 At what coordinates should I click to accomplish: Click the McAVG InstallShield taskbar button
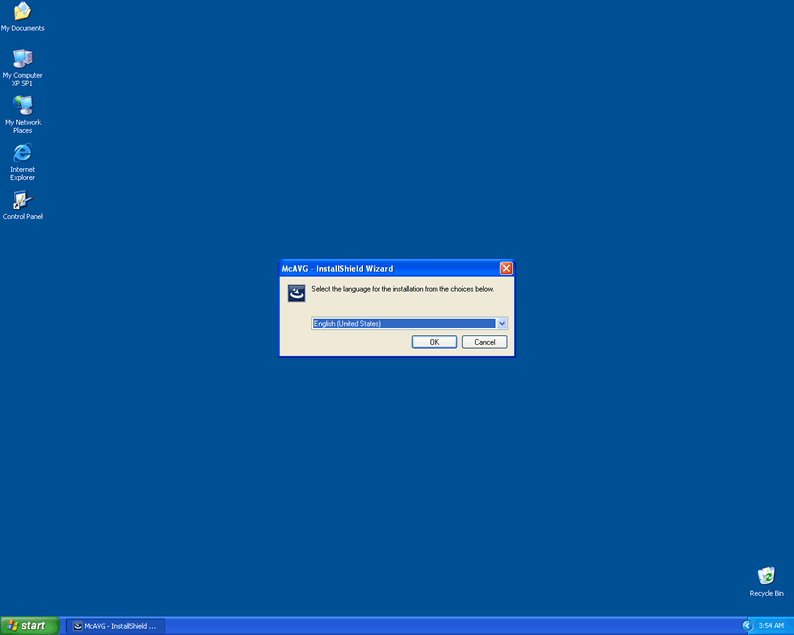tap(116, 625)
